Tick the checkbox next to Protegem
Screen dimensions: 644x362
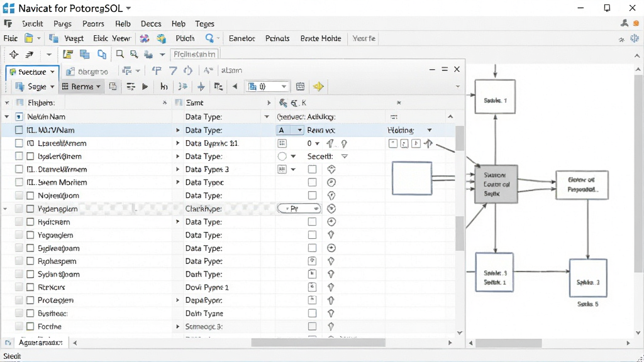coord(30,300)
